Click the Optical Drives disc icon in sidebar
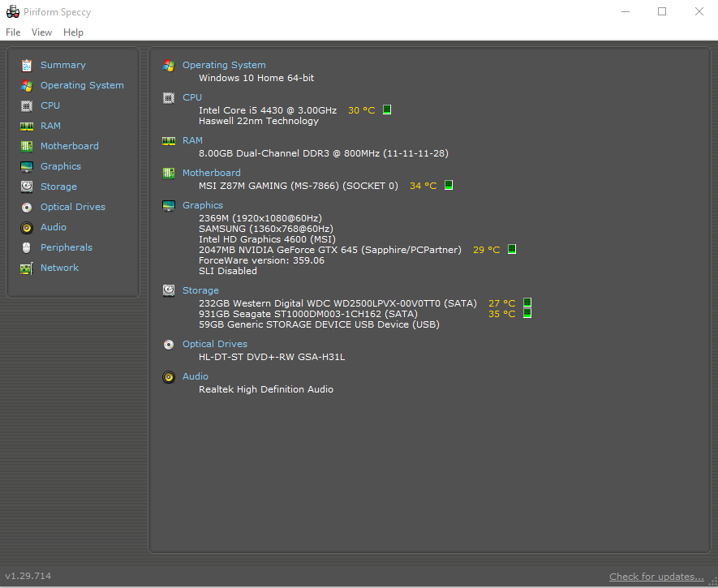Viewport: 718px width, 588px height. pos(27,208)
